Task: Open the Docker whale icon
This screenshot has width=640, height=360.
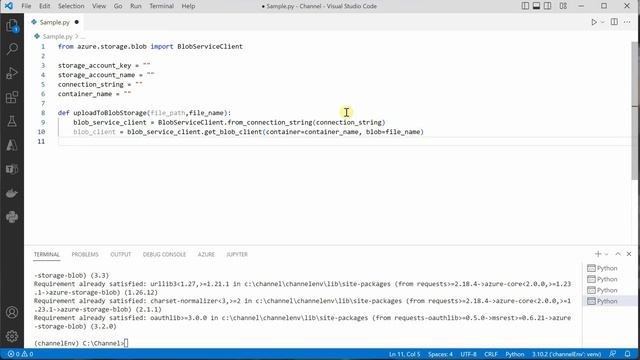Action: pos(12,193)
